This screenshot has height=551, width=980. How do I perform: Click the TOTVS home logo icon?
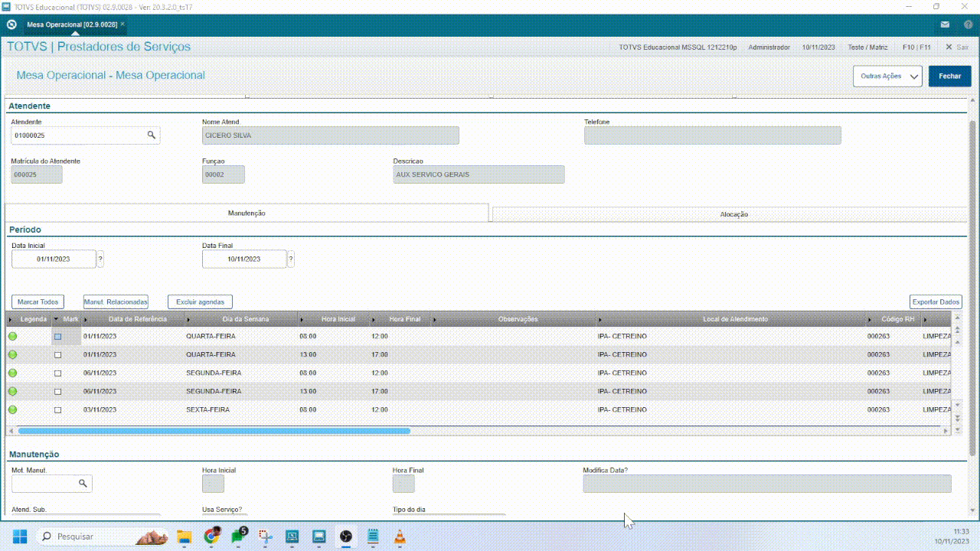coord(11,24)
